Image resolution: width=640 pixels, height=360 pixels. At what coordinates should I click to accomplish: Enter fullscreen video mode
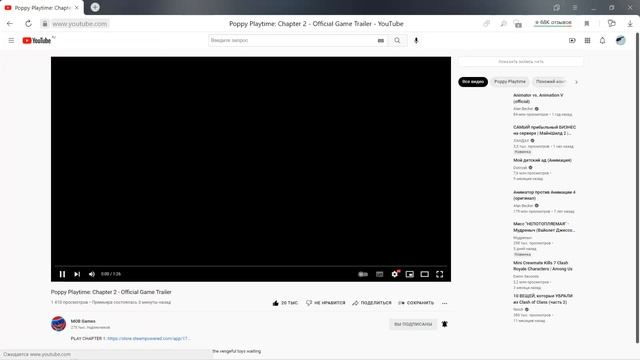click(440, 274)
